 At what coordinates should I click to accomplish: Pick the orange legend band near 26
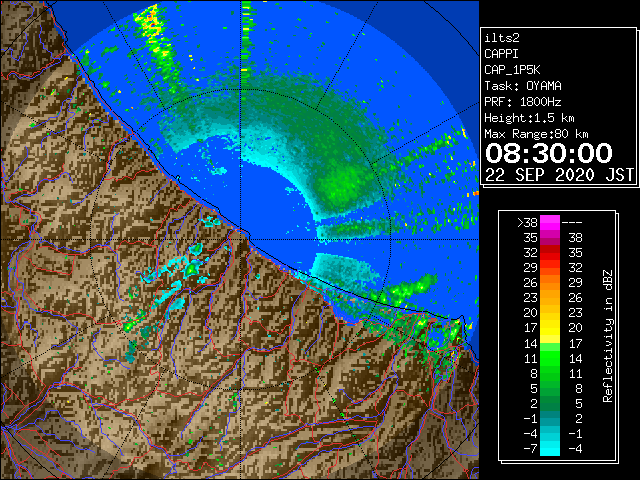point(550,283)
